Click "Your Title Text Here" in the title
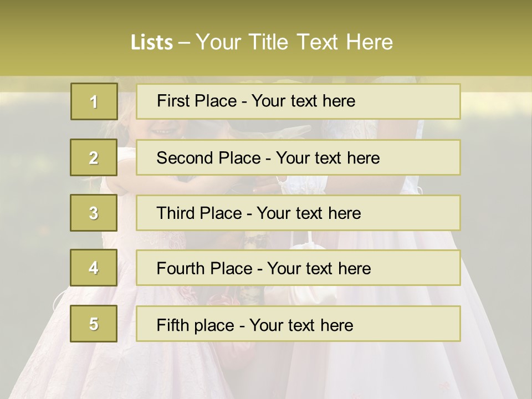This screenshot has width=532, height=399. (x=294, y=42)
